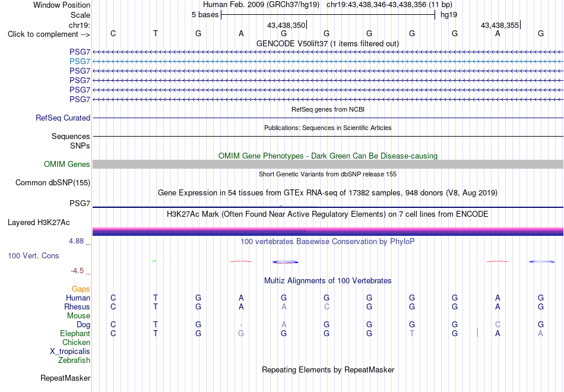Open the GENCODE V50lift37 track title
Screen dimensions: 564x392
328,43
